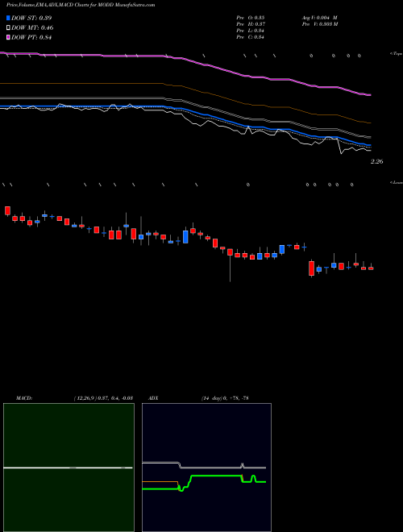This screenshot has width=403, height=532.
Task: Click the blue DOW ST legend swatch
Action: coord(8,18)
